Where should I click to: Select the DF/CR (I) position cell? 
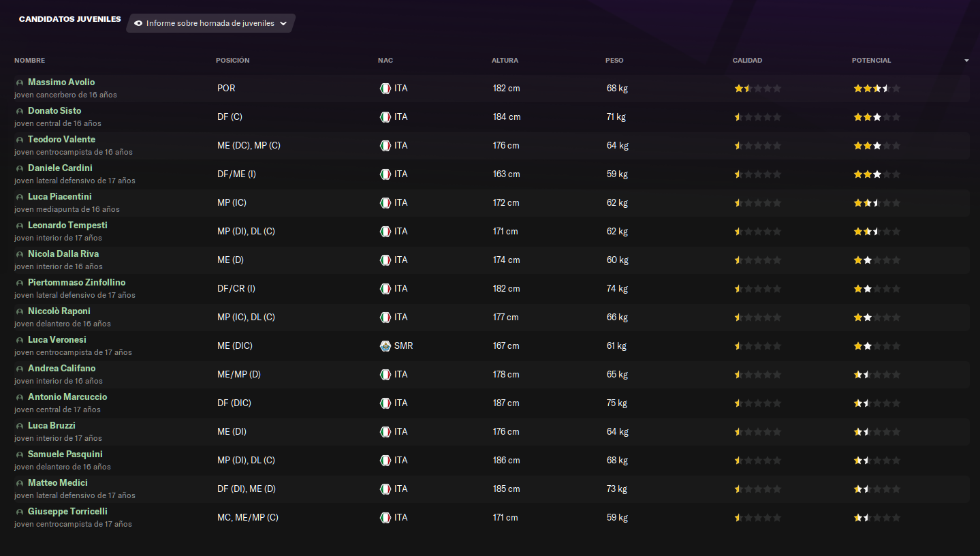tap(236, 288)
